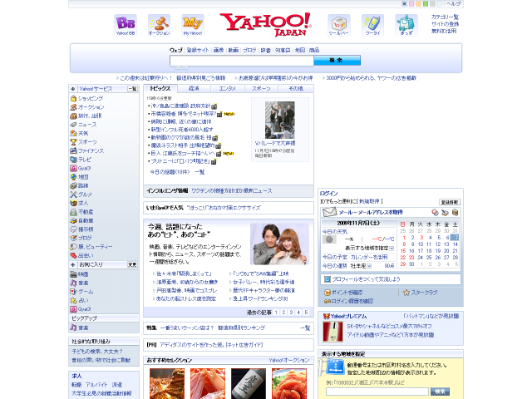Select the 動画 search tab
532x399 pixels.
click(234, 50)
